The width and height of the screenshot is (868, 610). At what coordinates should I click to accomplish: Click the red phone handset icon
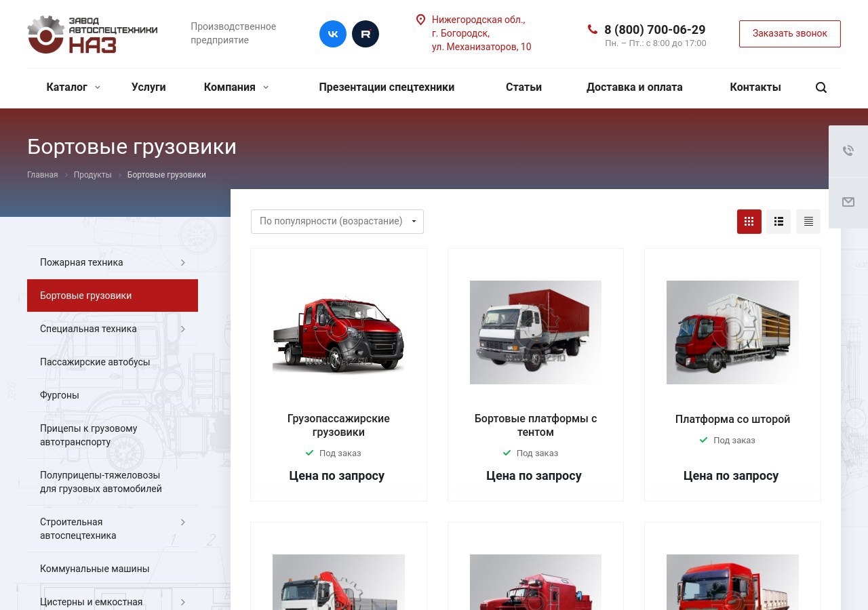pos(593,29)
